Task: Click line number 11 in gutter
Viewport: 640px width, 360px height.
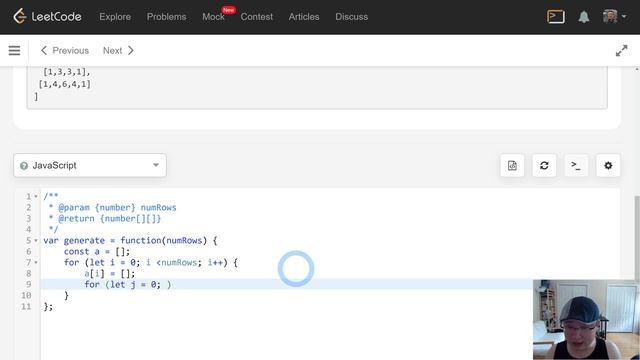Action: [26, 307]
